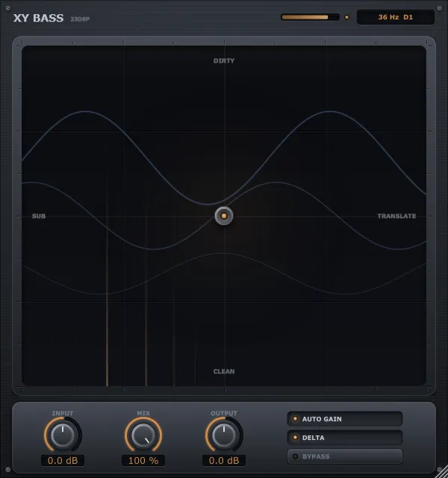Click the OUTPUT knob label
The width and height of the screenshot is (448, 478).
pyautogui.click(x=224, y=413)
